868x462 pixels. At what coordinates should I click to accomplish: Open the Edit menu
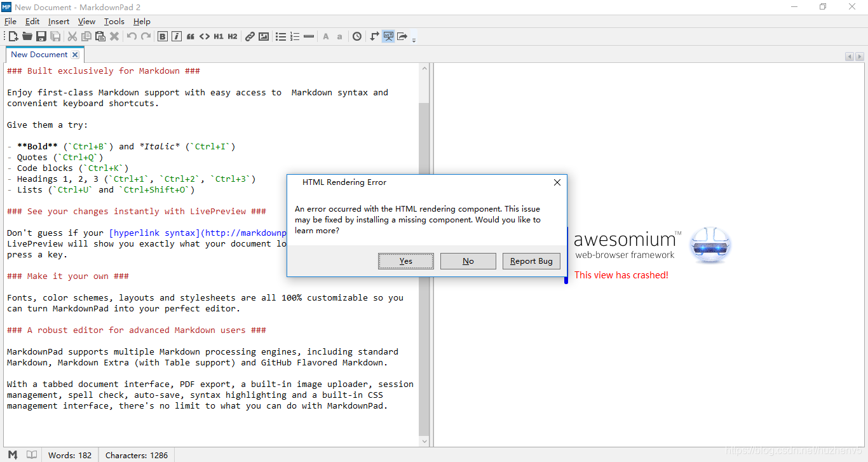(32, 22)
